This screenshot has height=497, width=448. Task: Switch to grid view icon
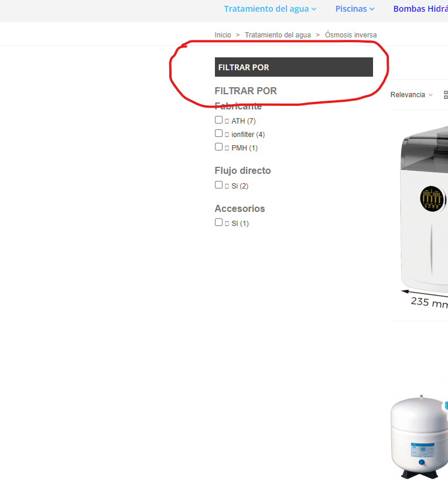(x=446, y=95)
